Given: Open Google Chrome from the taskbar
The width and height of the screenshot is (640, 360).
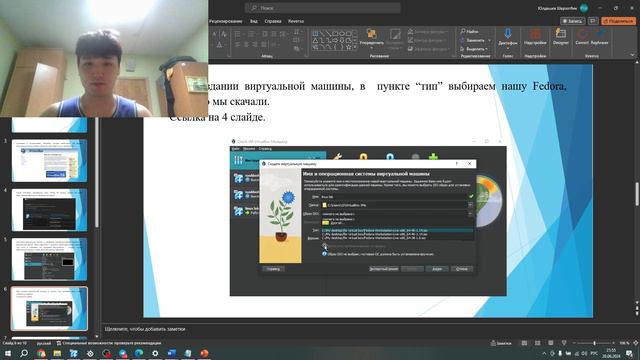Looking at the screenshot, I should point(41,353).
